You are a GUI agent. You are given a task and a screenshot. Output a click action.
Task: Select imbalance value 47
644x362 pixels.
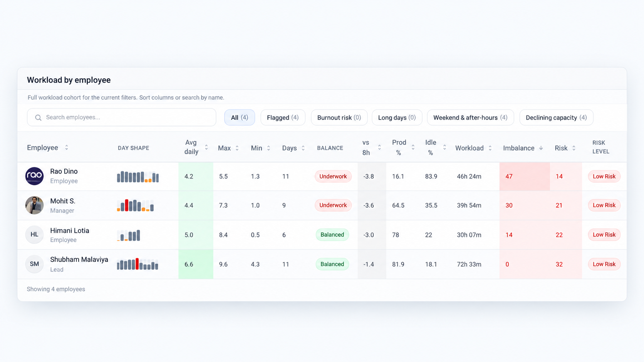(509, 176)
